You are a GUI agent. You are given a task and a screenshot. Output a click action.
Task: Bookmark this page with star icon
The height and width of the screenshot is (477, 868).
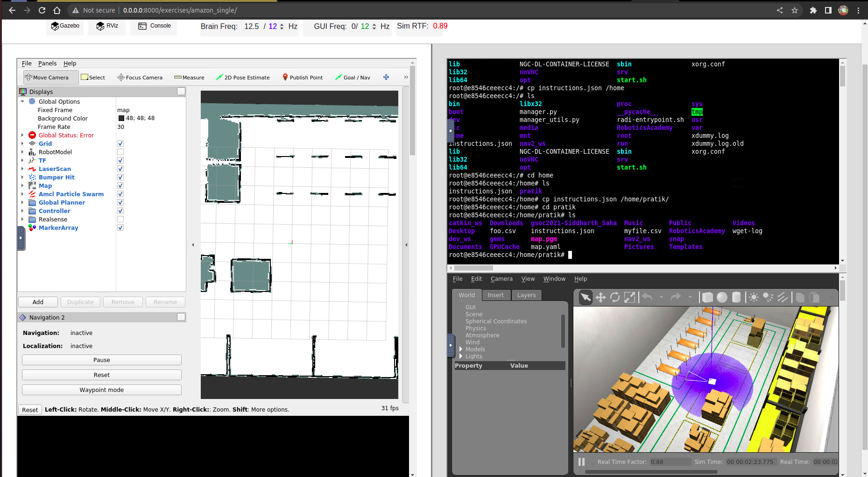pos(795,10)
